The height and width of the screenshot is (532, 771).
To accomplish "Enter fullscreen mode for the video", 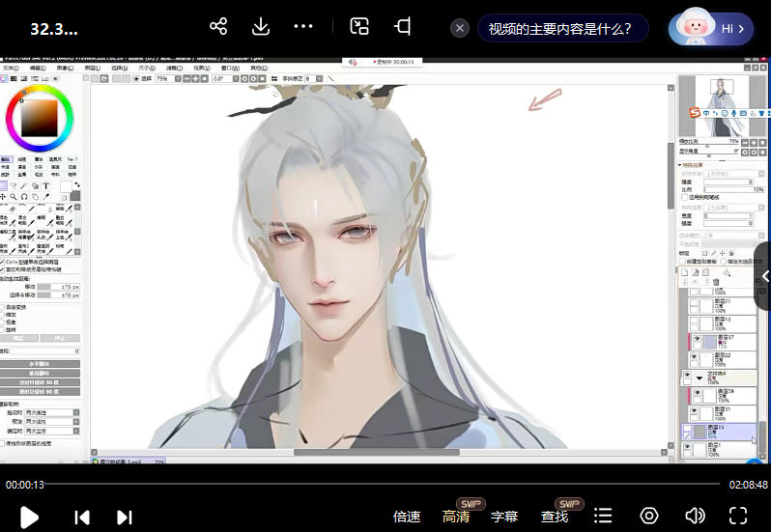I will point(738,517).
